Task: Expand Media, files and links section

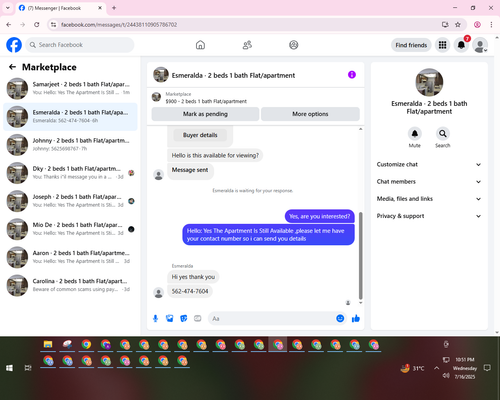Action: coord(429,199)
